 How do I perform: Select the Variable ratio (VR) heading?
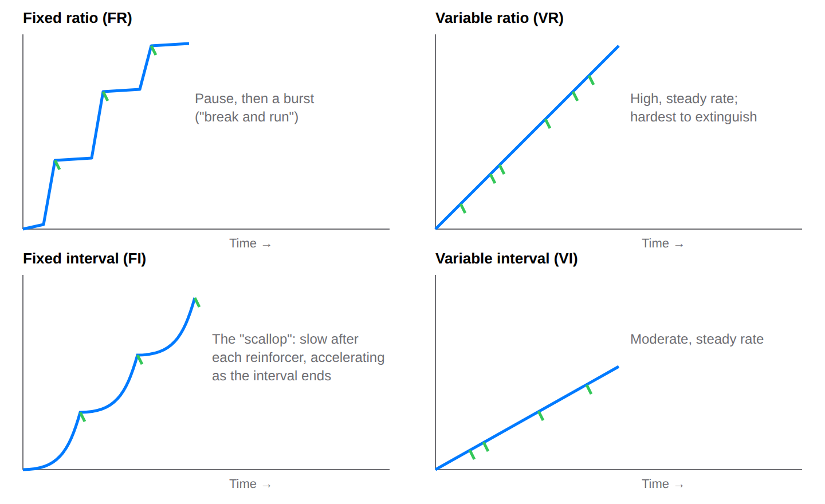(x=500, y=18)
